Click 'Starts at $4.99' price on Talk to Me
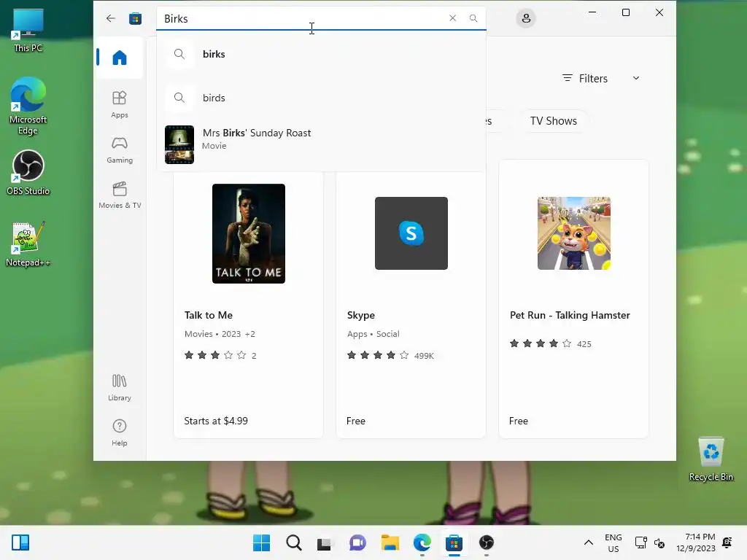This screenshot has width=747, height=560. pyautogui.click(x=216, y=421)
